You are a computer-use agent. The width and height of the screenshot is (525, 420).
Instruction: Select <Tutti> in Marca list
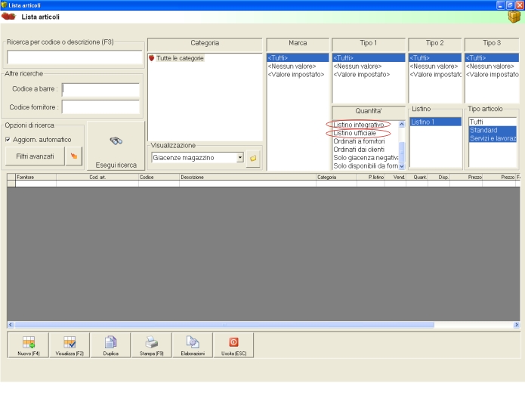coord(298,58)
